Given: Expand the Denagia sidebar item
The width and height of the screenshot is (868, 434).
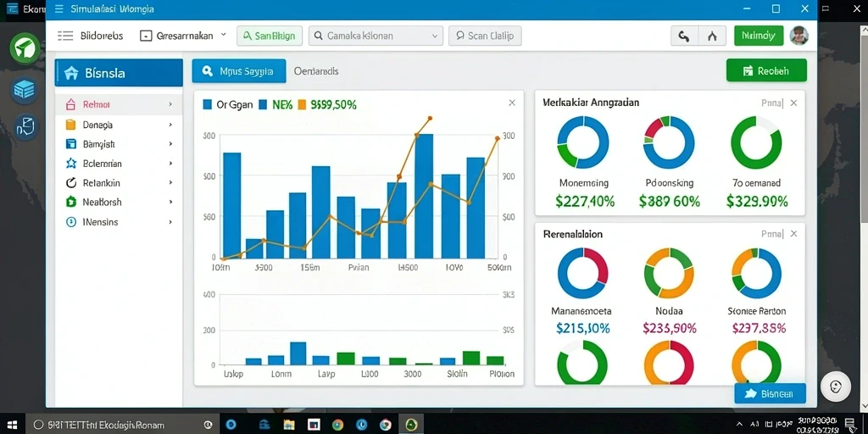Looking at the screenshot, I should (119, 125).
